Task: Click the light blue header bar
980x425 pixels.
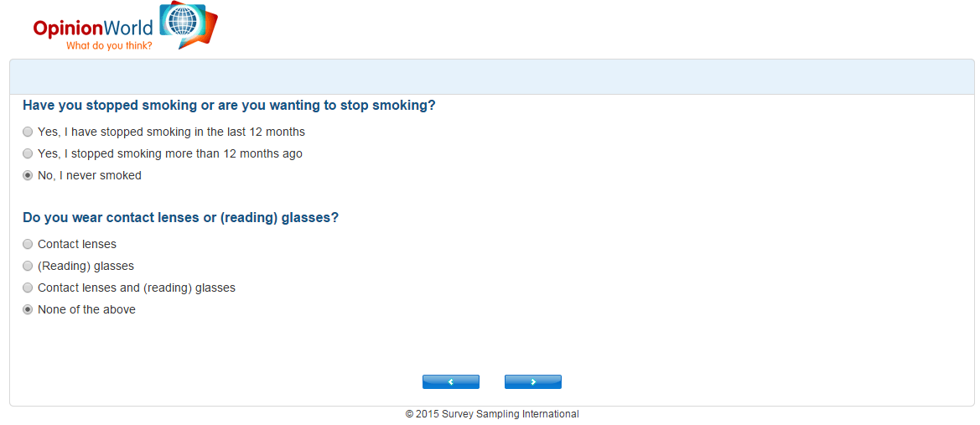Action: tap(492, 77)
